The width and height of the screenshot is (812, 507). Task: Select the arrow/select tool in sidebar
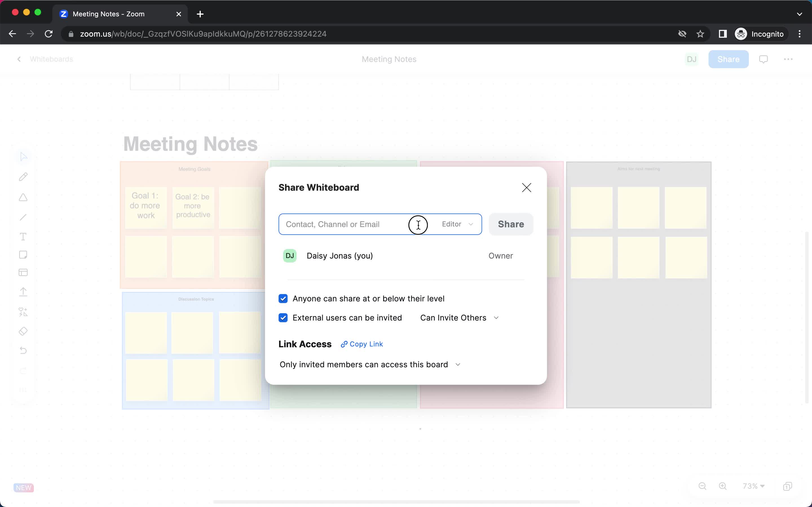(x=23, y=156)
